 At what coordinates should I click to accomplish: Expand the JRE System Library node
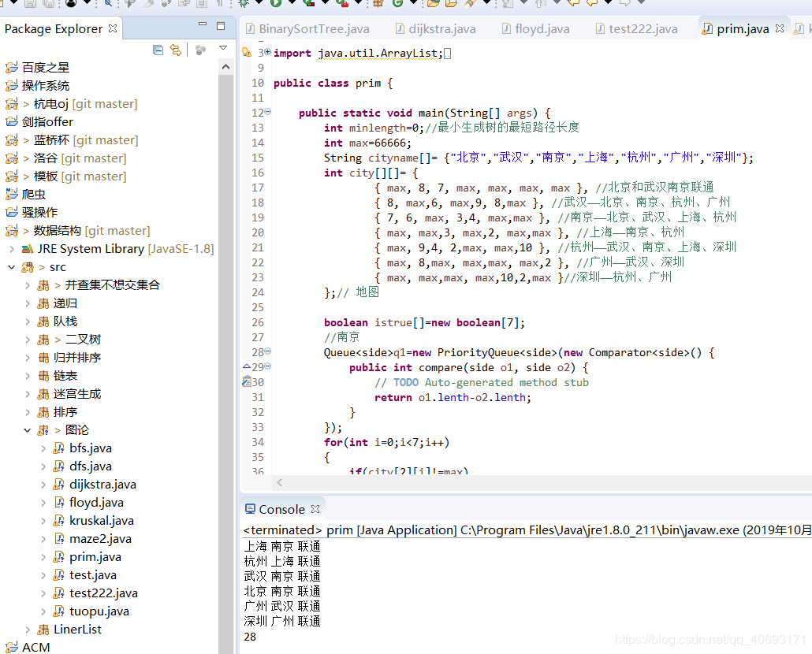pos(11,249)
